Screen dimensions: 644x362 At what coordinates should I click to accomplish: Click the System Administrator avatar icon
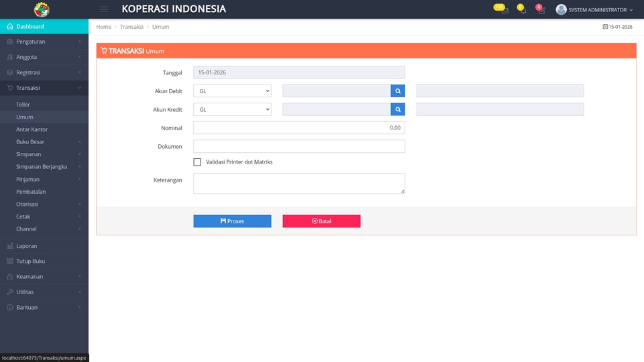[561, 9]
